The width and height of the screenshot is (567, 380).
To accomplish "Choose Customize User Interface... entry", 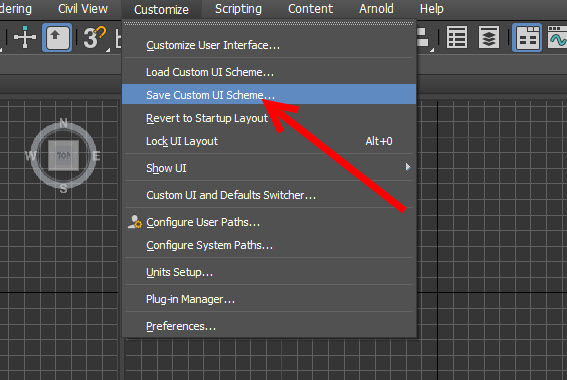I will point(269,45).
